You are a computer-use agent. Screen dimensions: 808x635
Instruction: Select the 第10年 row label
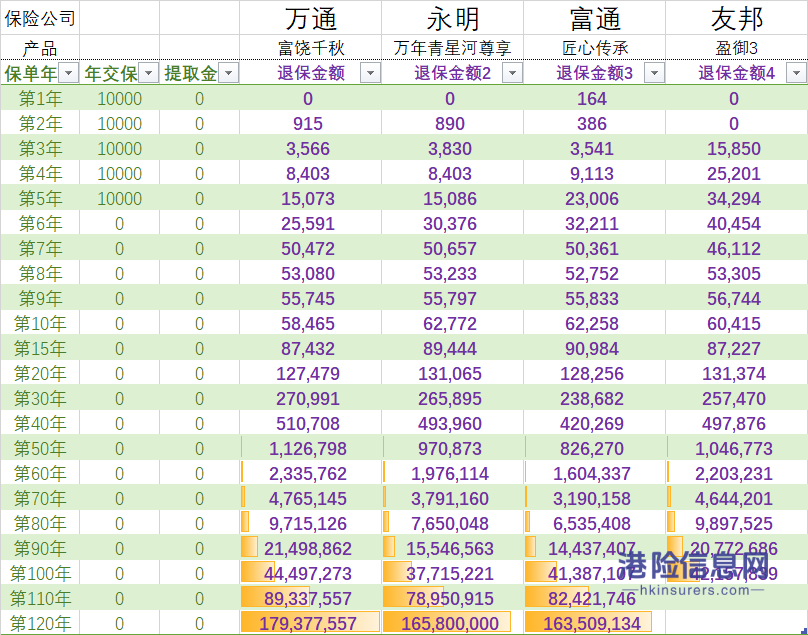click(x=40, y=324)
